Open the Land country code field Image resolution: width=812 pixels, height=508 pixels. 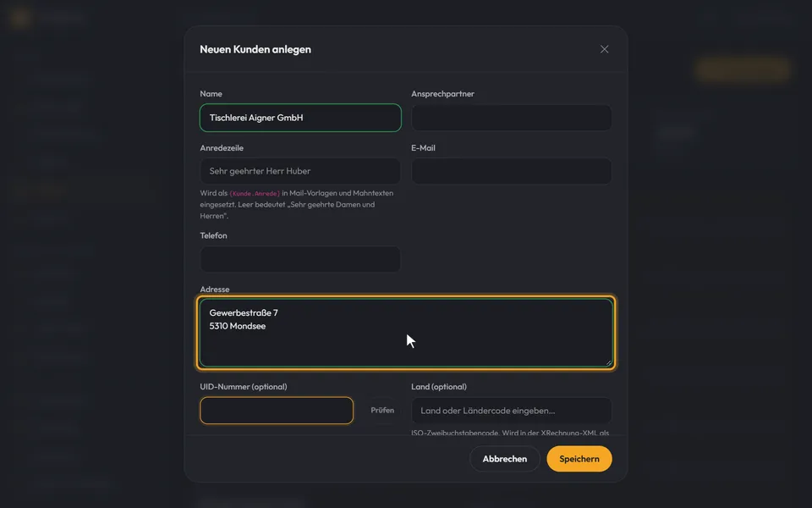tap(512, 411)
